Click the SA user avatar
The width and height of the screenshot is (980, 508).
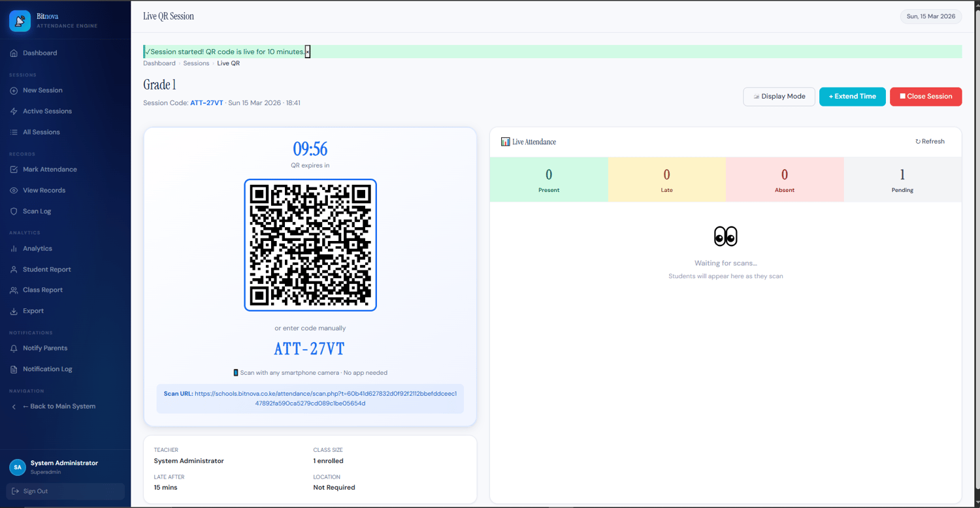[18, 467]
